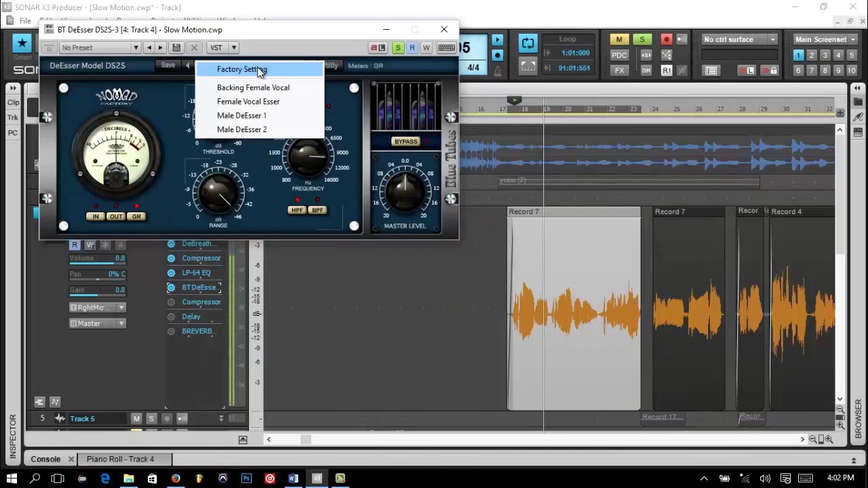Toggle the DeEsser BYPASS button
Image resolution: width=868 pixels, height=488 pixels.
[x=406, y=142]
